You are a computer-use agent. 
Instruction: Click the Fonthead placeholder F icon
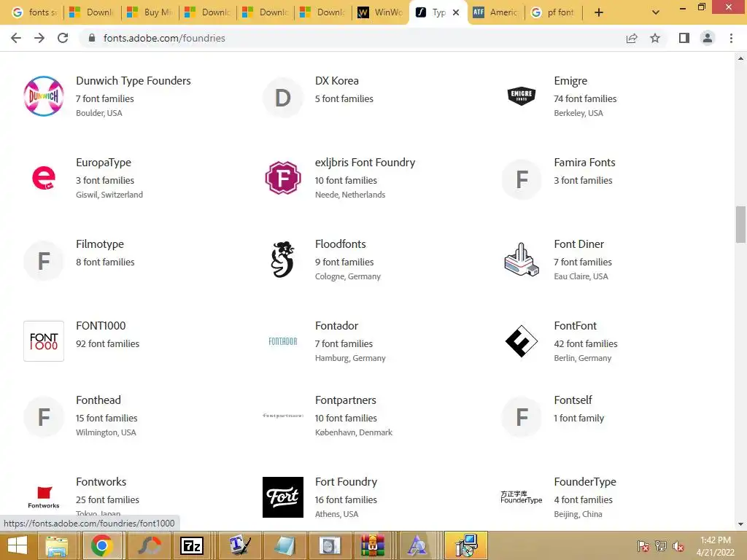(44, 417)
